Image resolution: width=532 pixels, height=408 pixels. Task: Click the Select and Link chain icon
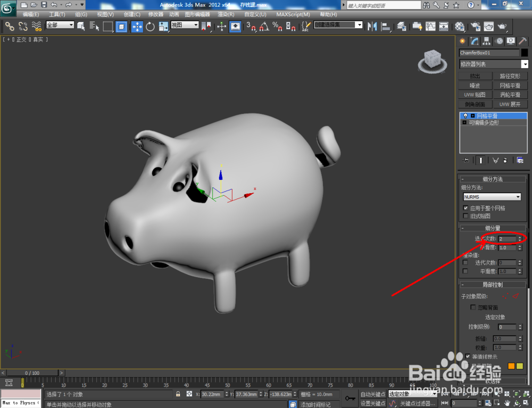click(10, 26)
